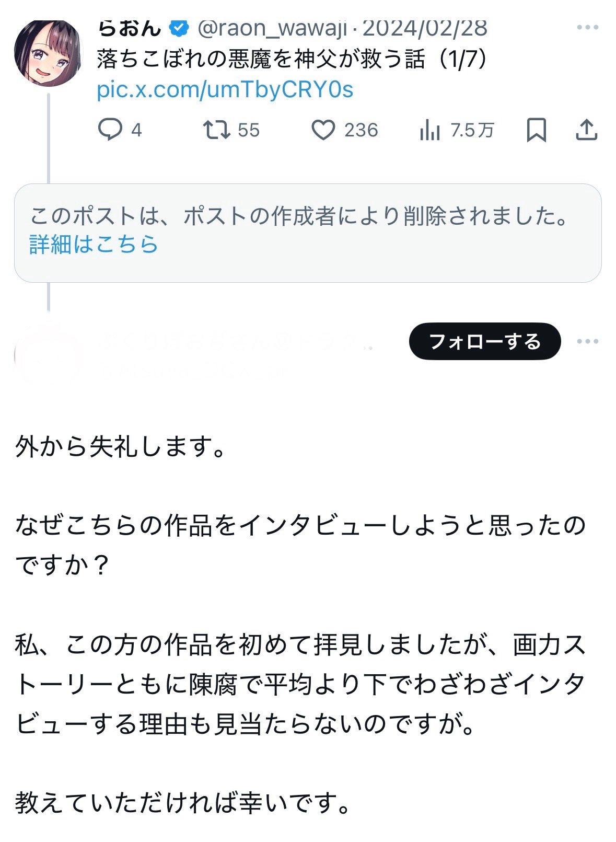Click the 詳細はこちら link
616x842 pixels.
(x=94, y=244)
